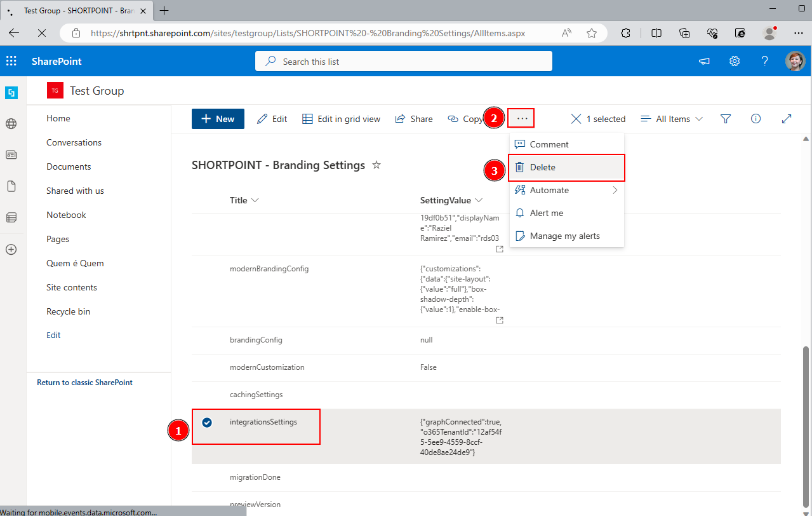Click Copy link in command bar
This screenshot has width=812, height=516.
(x=465, y=119)
